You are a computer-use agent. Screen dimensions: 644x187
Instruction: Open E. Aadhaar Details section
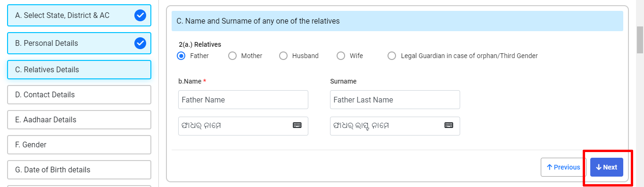click(x=79, y=119)
